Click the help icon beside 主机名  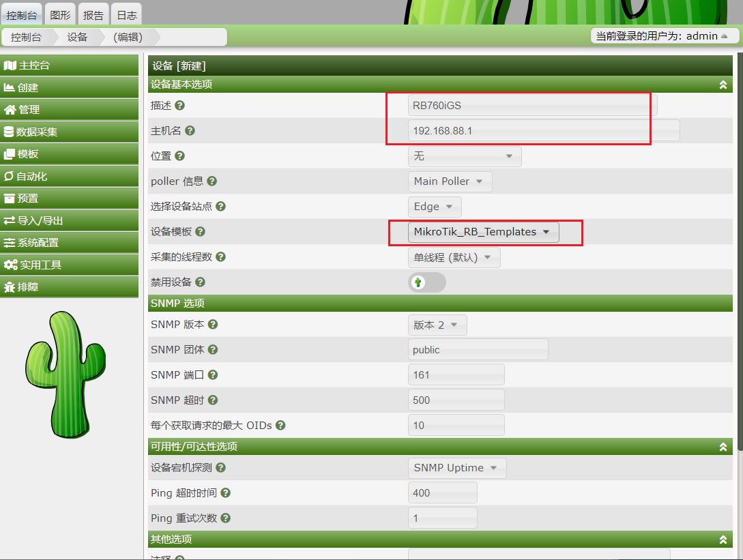[190, 131]
